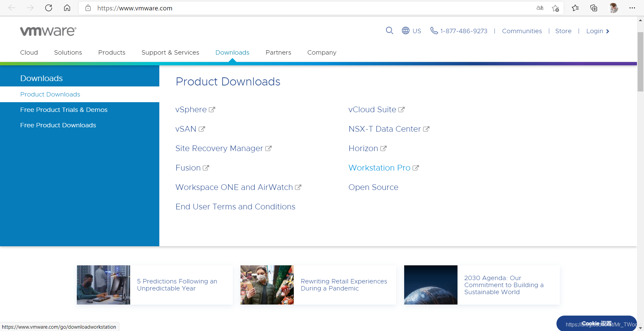Open the vSAN download link

point(186,129)
